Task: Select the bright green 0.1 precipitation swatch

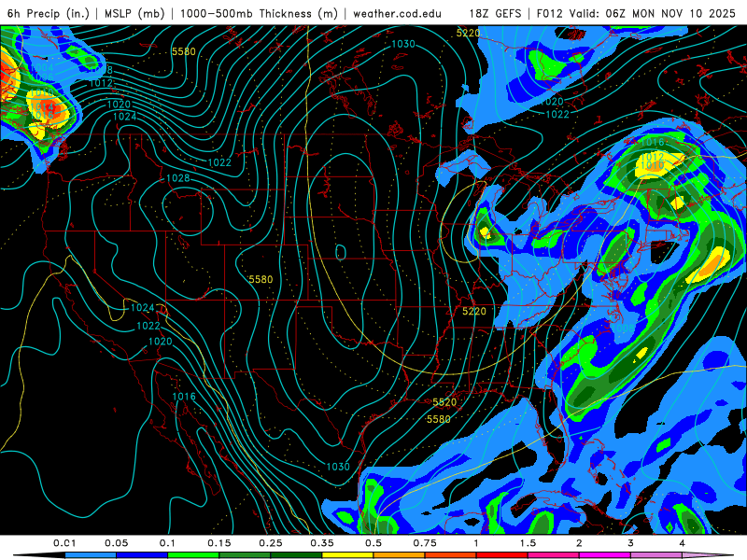Action: click(x=193, y=555)
